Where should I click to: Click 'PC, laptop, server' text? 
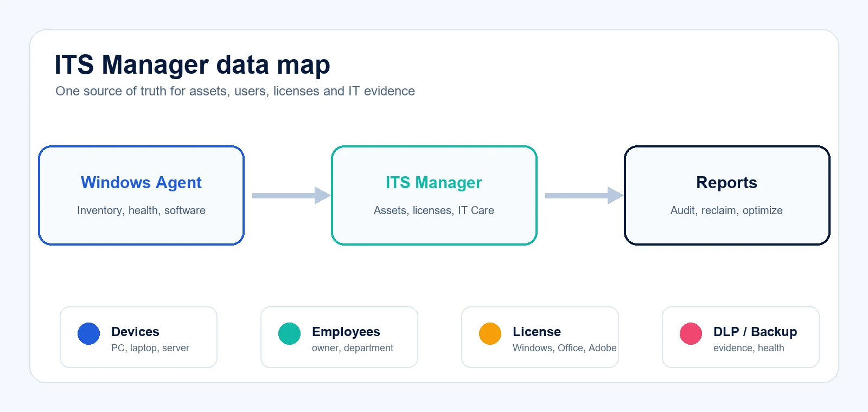tap(150, 348)
